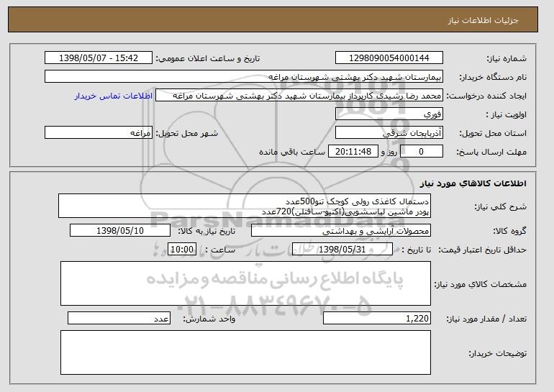This screenshot has height=392, width=554.
Task: Click the delivery city field مراغه
Action: point(99,133)
